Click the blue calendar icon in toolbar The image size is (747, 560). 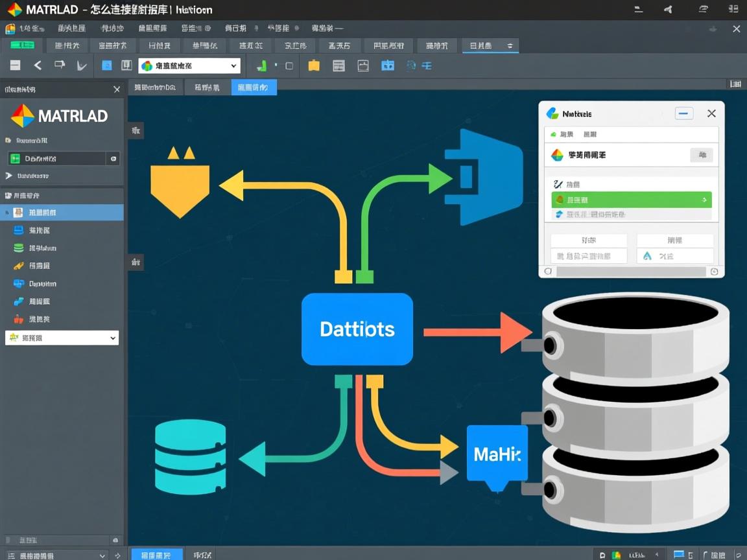[x=388, y=65]
